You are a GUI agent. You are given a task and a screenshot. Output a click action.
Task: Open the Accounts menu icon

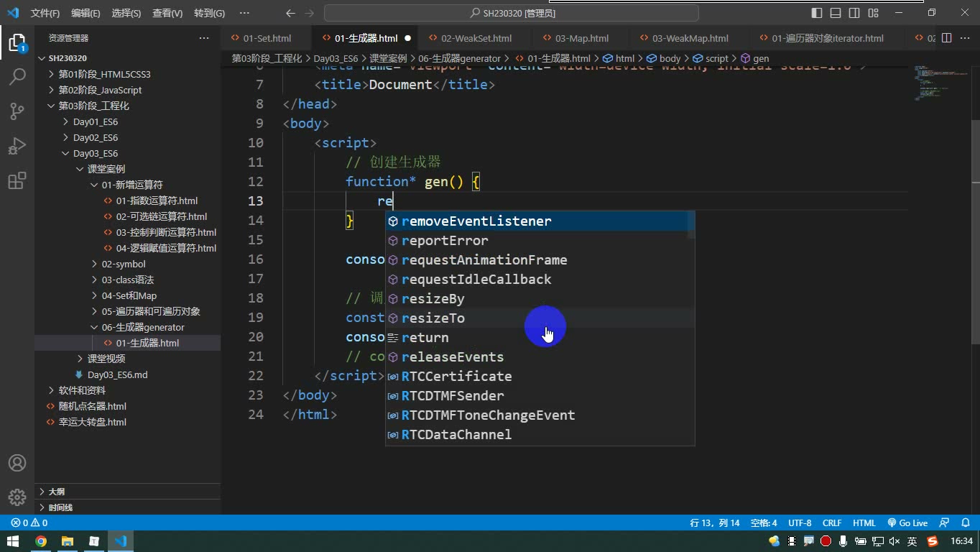pyautogui.click(x=17, y=463)
